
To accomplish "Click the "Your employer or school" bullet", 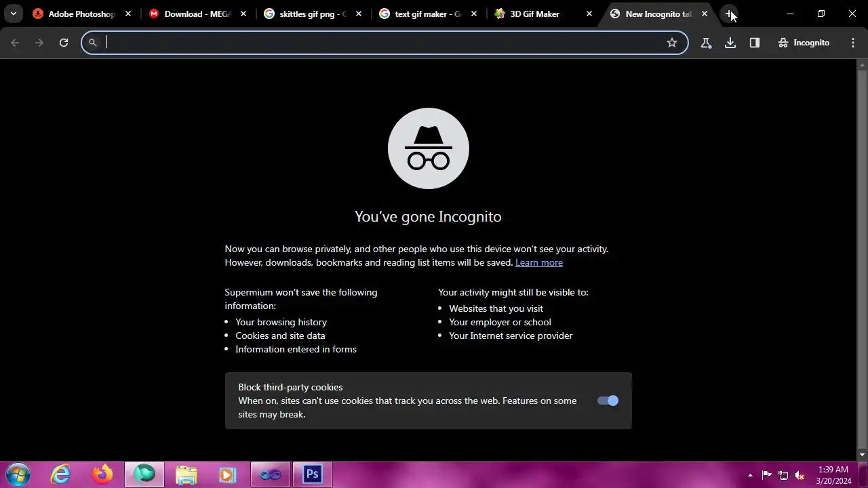I will (x=500, y=322).
